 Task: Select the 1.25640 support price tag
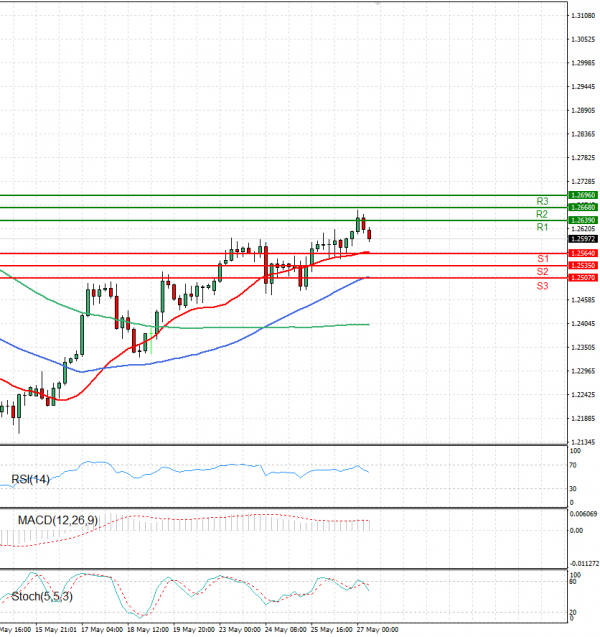pos(583,253)
